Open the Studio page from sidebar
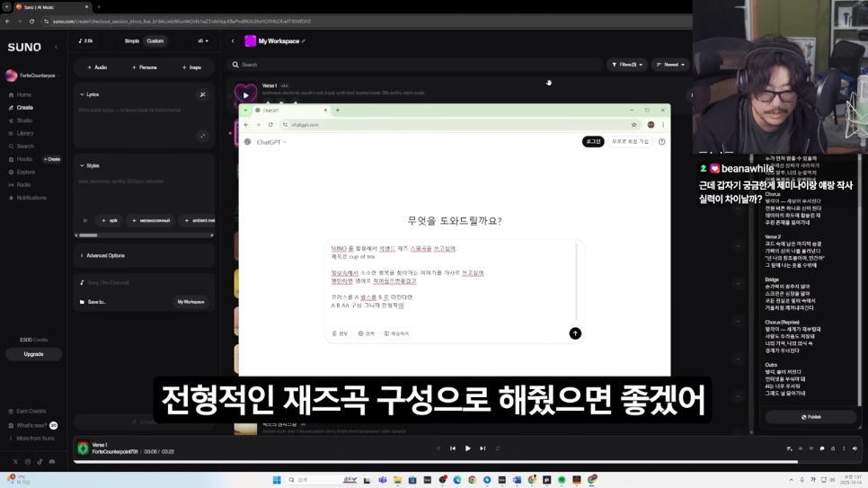The image size is (868, 488). (24, 120)
